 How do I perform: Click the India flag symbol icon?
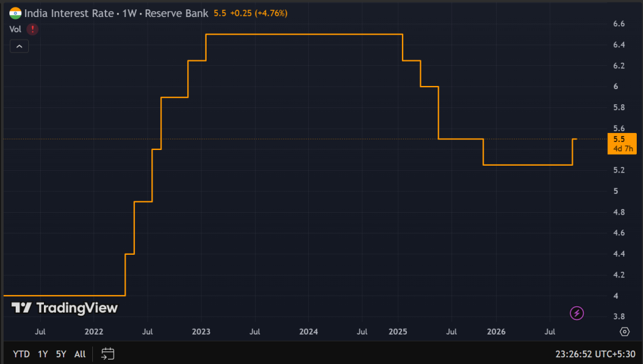pyautogui.click(x=15, y=13)
